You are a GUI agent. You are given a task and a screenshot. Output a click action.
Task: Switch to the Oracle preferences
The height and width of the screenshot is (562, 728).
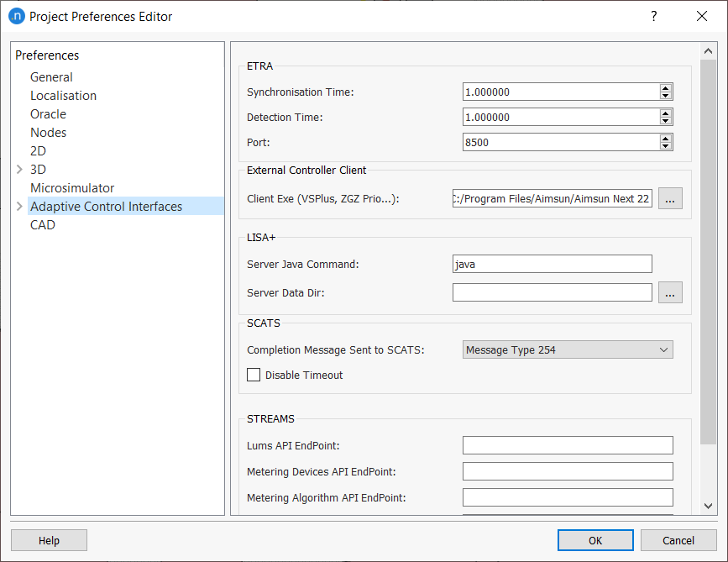pos(48,113)
